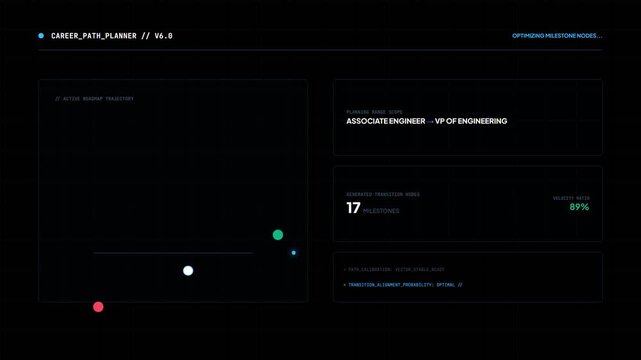The height and width of the screenshot is (360, 641).
Task: Click the PLANNING RANGE SCOPE label
Action: click(x=374, y=112)
